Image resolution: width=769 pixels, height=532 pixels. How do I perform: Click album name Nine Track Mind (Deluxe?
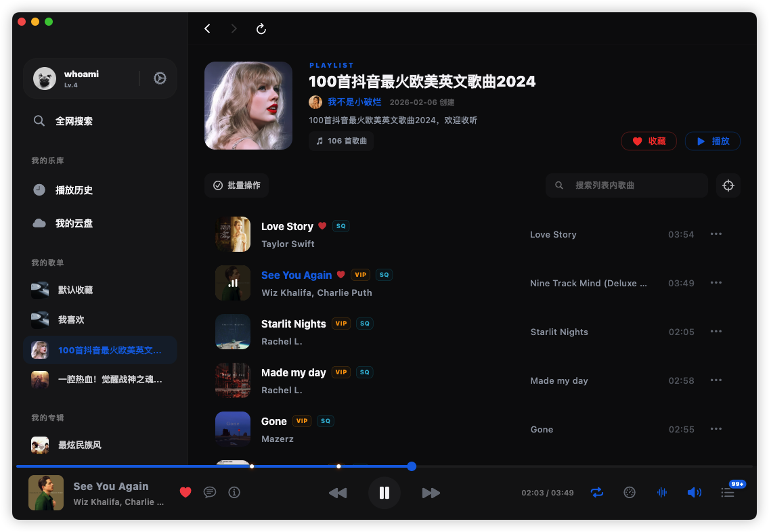(588, 284)
